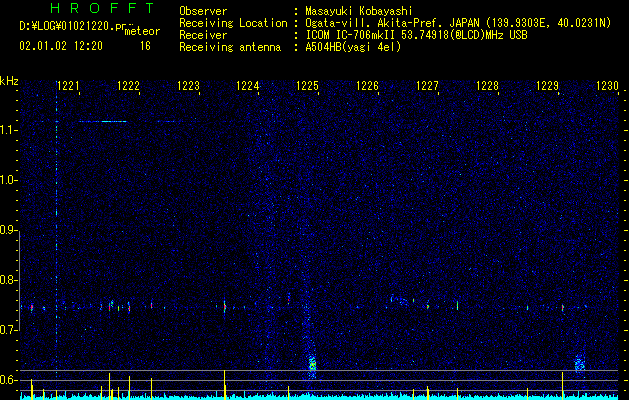This screenshot has width=629, height=400.
Task: Click the 0.7 kHz frequency label
Action: click(x=8, y=330)
